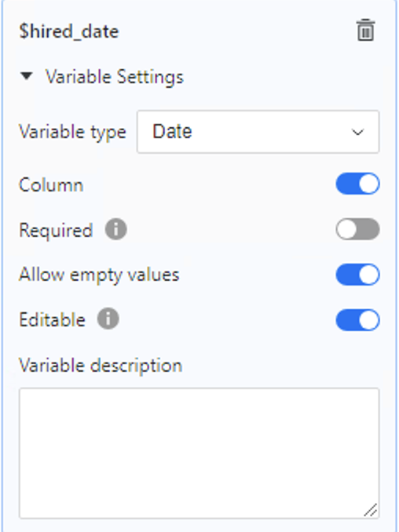This screenshot has width=399, height=532.
Task: Click the chevron arrow in Variable type box
Action: [x=357, y=132]
